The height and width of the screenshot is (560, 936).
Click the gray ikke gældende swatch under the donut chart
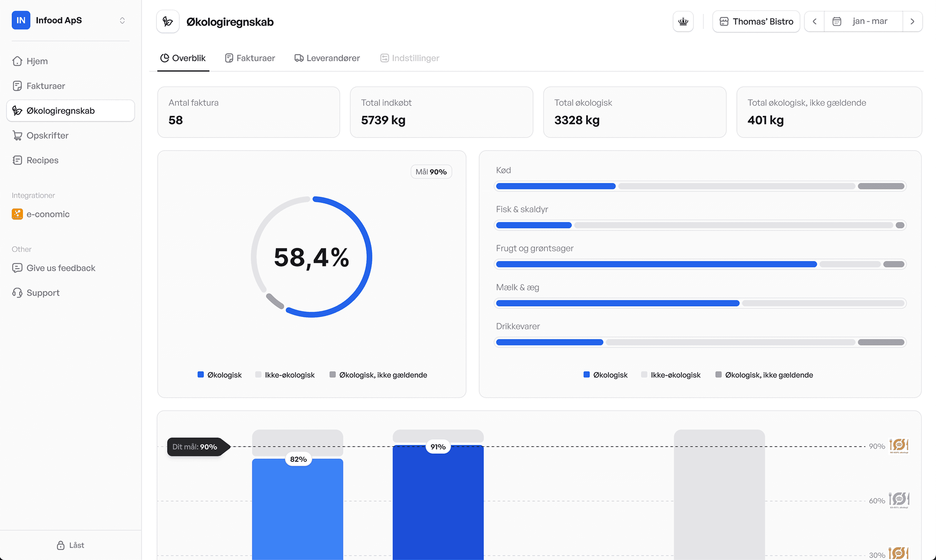(333, 374)
